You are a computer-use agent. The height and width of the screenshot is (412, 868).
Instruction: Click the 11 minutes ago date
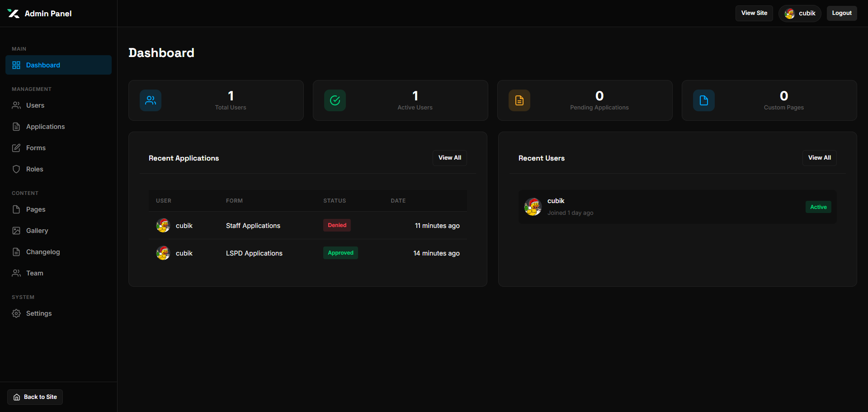click(437, 226)
